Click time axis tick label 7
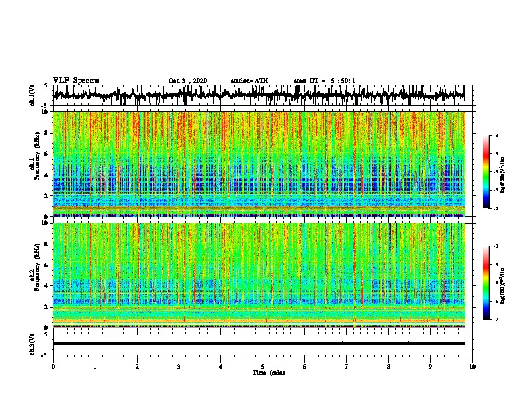Screen dimensions: 532x411 point(347,367)
